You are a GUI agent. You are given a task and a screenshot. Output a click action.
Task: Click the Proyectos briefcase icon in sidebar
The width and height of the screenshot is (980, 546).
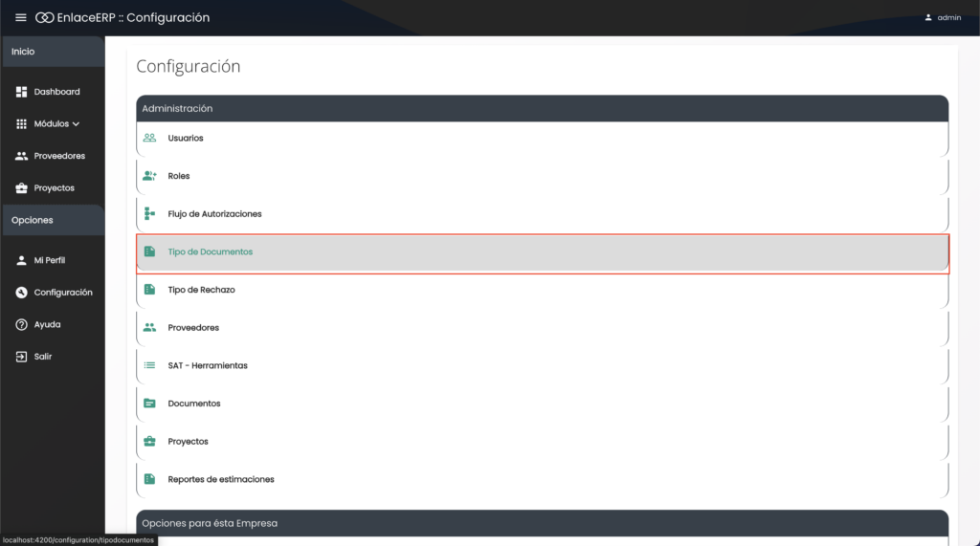point(21,188)
